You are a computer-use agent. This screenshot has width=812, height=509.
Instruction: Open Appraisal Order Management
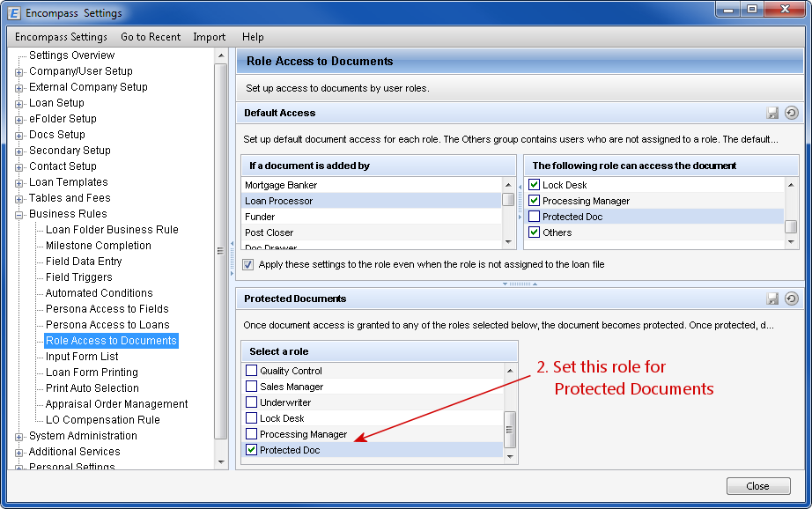[x=116, y=404]
